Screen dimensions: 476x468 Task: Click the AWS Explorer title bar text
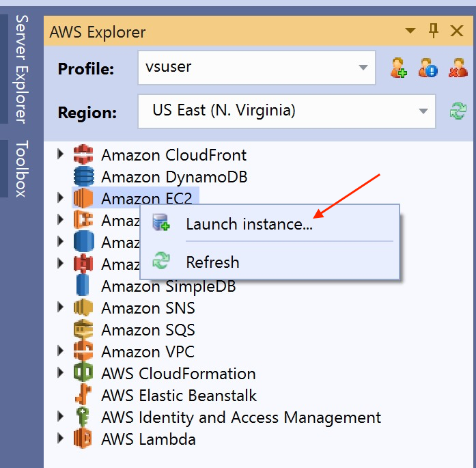98,31
